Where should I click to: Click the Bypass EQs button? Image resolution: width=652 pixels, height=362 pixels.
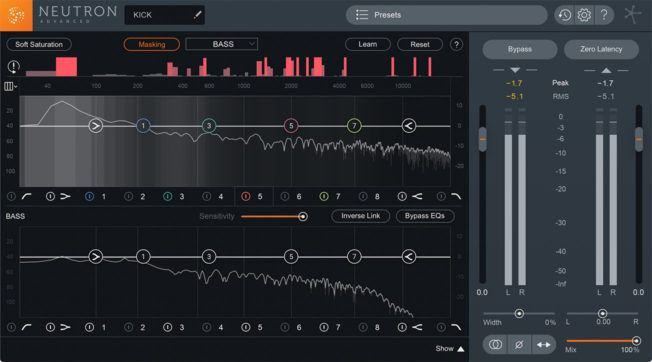425,216
